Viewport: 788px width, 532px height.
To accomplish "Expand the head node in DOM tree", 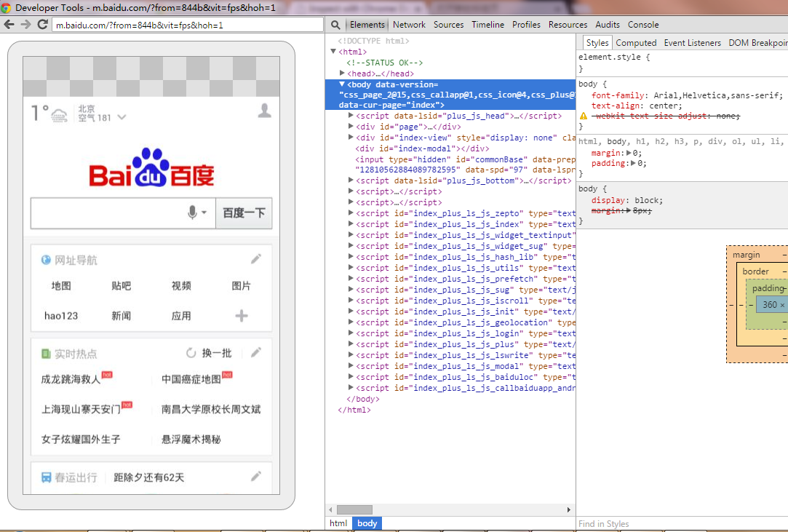I will click(x=342, y=73).
